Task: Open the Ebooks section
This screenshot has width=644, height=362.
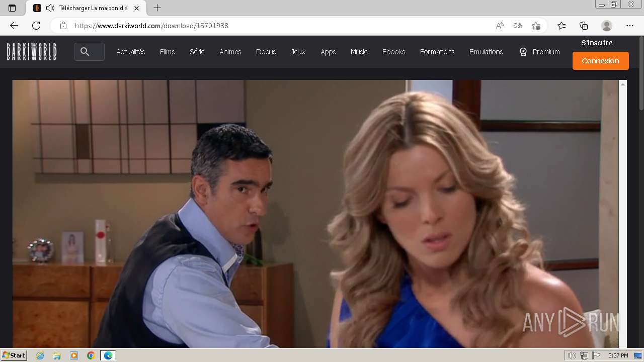Action: click(x=394, y=52)
